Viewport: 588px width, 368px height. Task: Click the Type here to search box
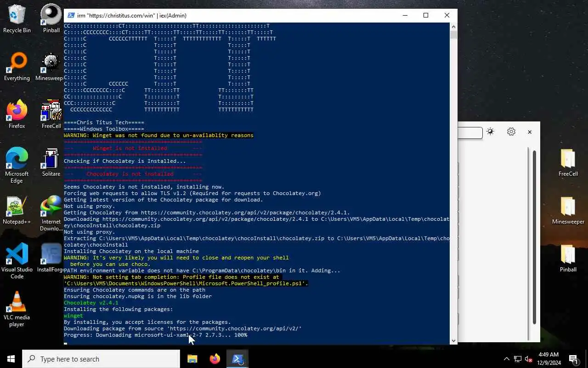pos(101,359)
